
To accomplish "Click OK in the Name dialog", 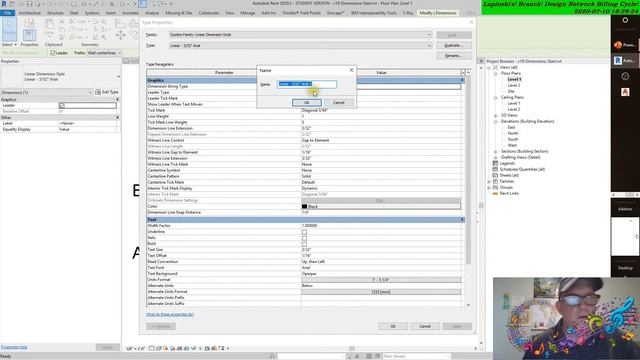I will click(307, 102).
